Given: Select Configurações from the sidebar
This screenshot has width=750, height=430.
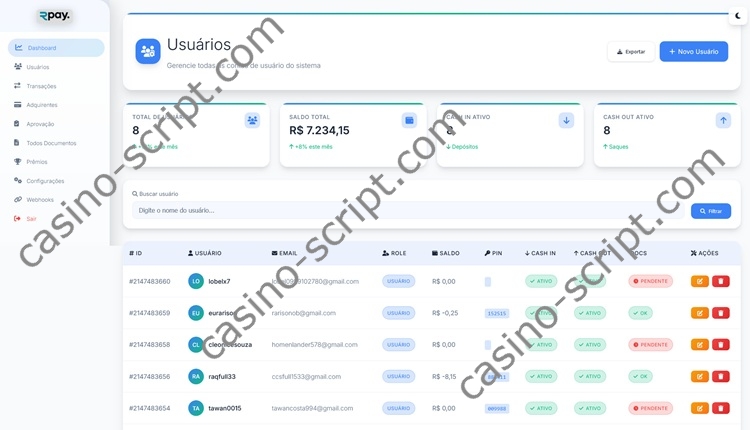Looking at the screenshot, I should click(x=45, y=181).
